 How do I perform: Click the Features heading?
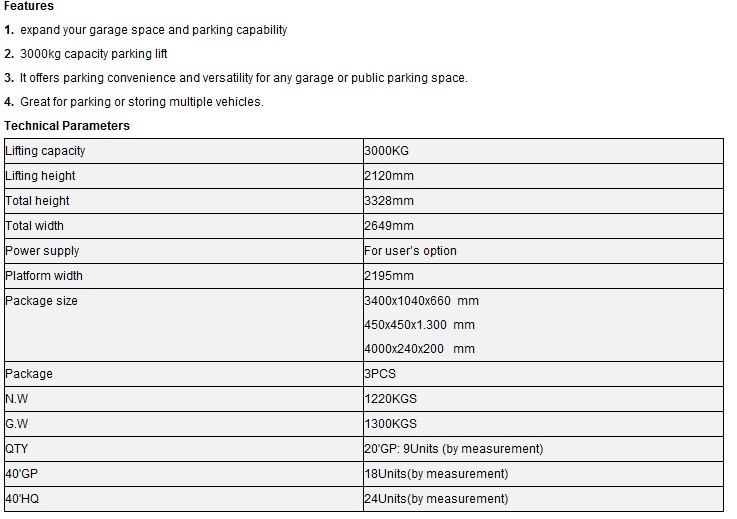(29, 6)
